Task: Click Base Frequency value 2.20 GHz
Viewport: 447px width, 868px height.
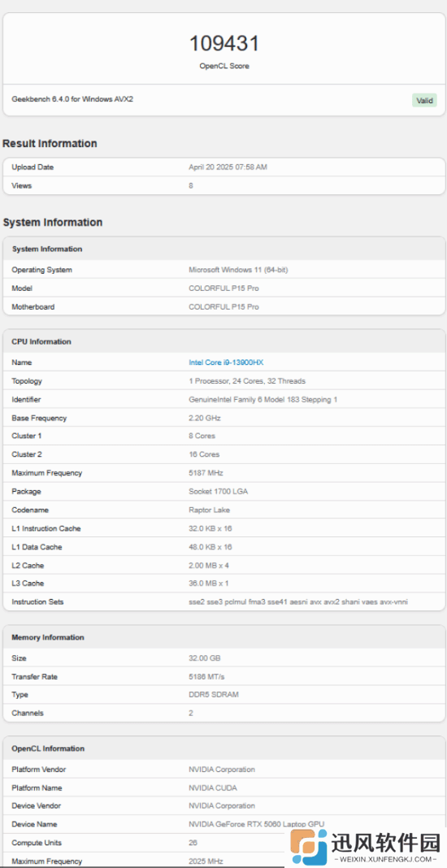Action: (204, 418)
